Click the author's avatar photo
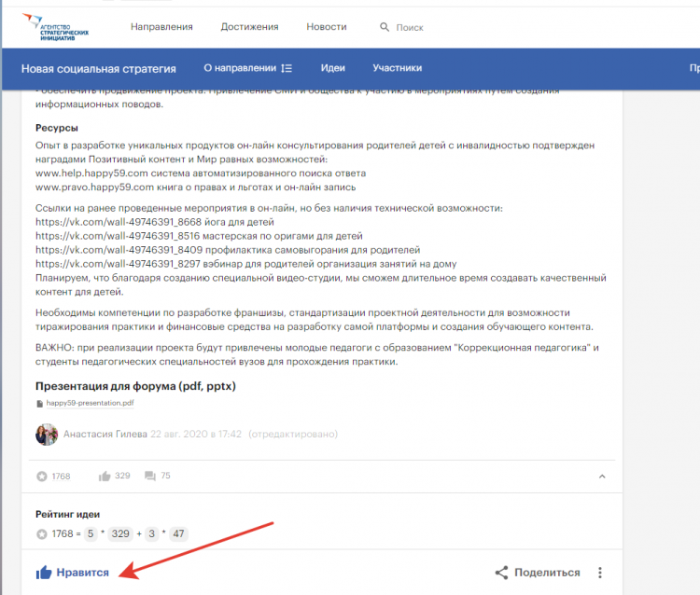This screenshot has height=595, width=700. (47, 435)
